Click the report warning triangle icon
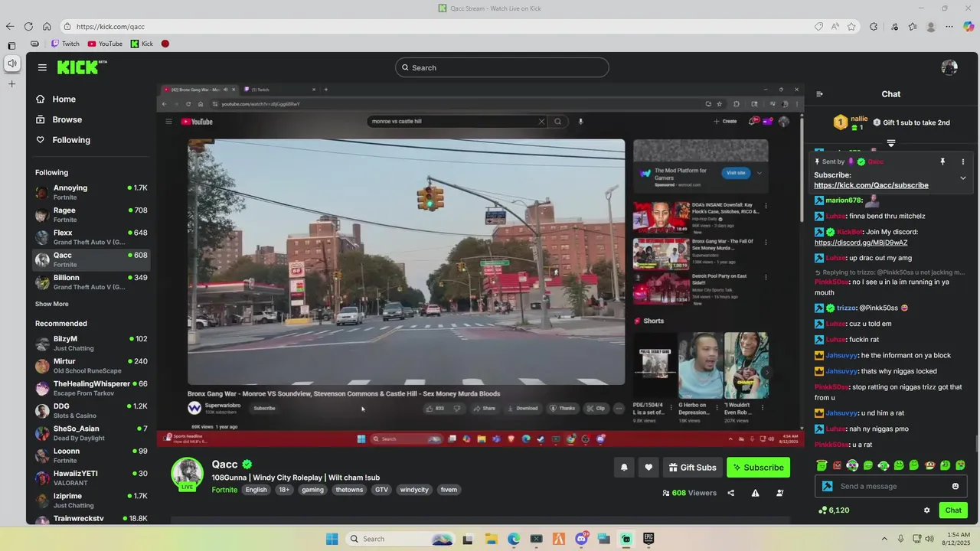The width and height of the screenshot is (980, 551). pyautogui.click(x=755, y=493)
